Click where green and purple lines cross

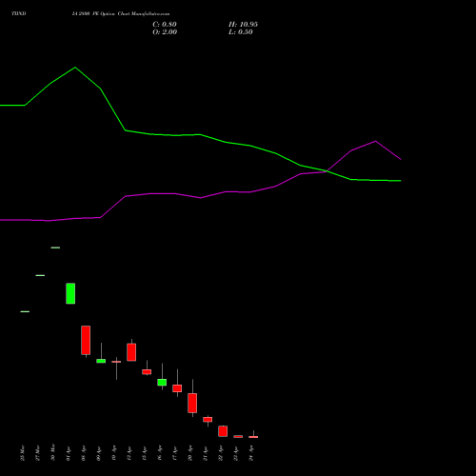(x=327, y=171)
